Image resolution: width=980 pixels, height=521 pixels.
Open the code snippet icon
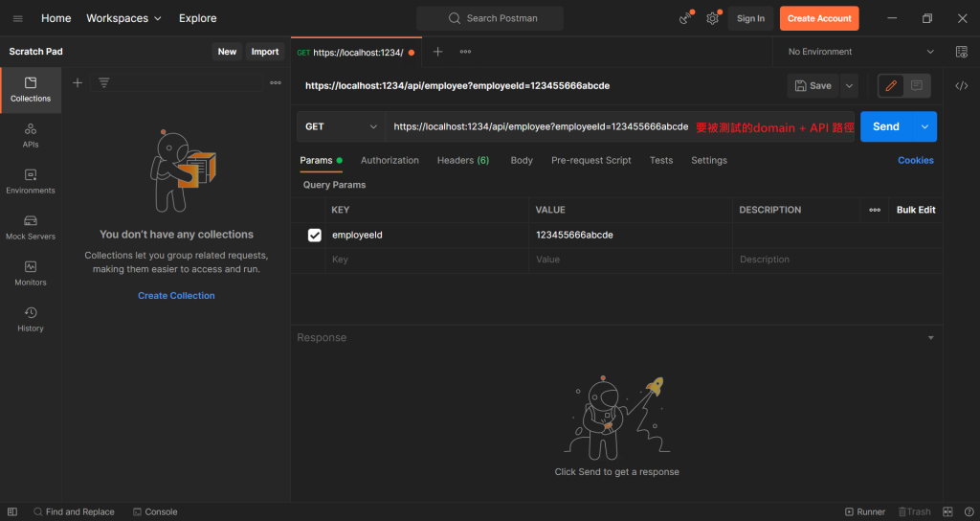[962, 85]
